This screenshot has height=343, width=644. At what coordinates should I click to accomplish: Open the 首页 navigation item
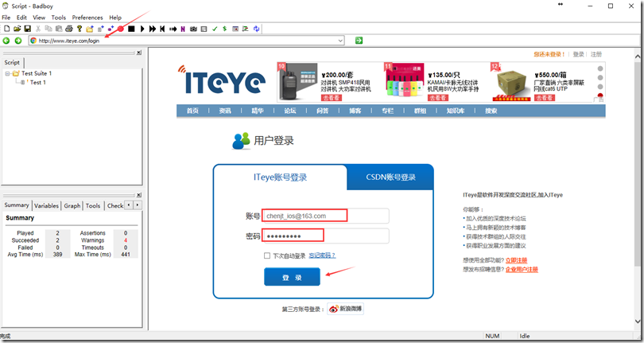click(x=192, y=111)
